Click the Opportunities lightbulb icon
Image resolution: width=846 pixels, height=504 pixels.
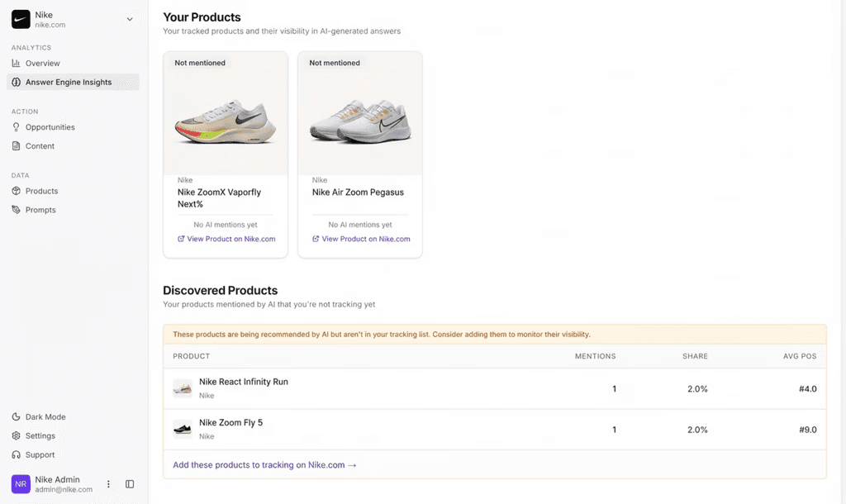(x=17, y=127)
